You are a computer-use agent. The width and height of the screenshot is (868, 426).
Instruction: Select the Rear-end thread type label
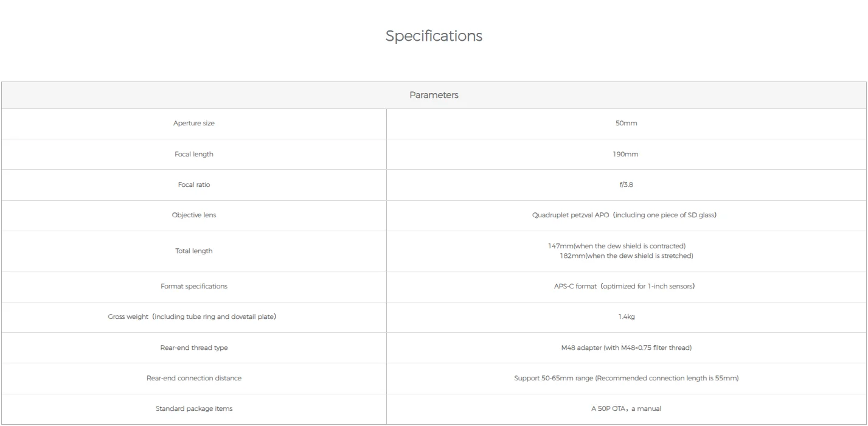pyautogui.click(x=193, y=348)
